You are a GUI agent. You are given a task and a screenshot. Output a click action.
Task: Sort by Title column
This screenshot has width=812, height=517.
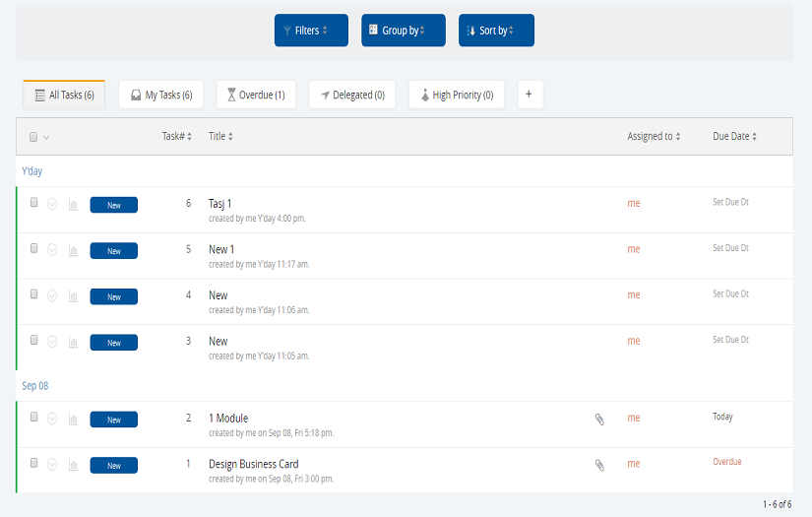point(220,136)
